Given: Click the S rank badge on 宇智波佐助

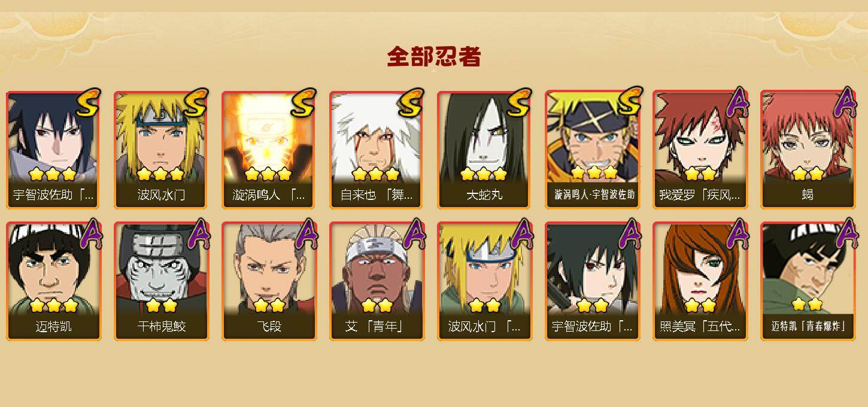Looking at the screenshot, I should pos(87,102).
